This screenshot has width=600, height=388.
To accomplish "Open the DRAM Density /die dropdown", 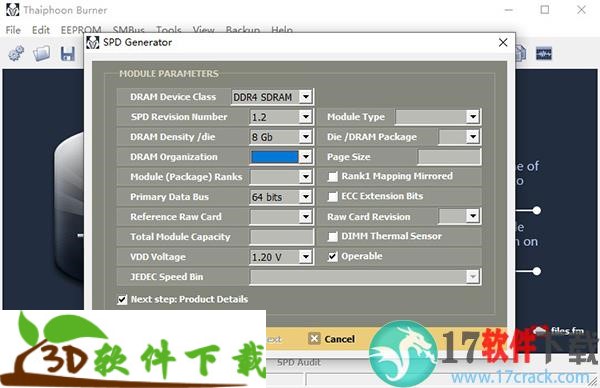I will [305, 137].
